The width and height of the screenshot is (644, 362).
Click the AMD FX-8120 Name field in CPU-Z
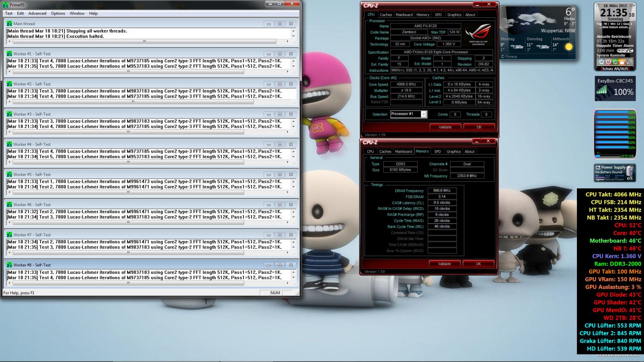(x=425, y=26)
